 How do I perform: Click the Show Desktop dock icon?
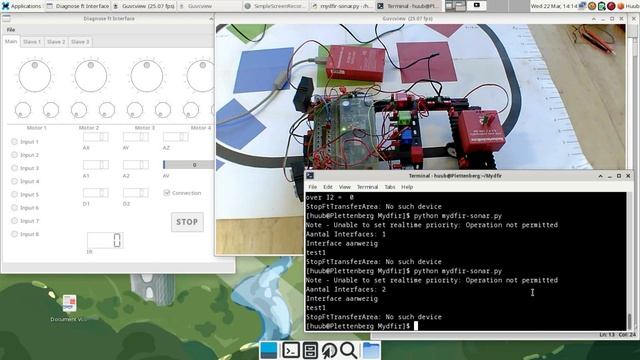pyautogui.click(x=269, y=351)
